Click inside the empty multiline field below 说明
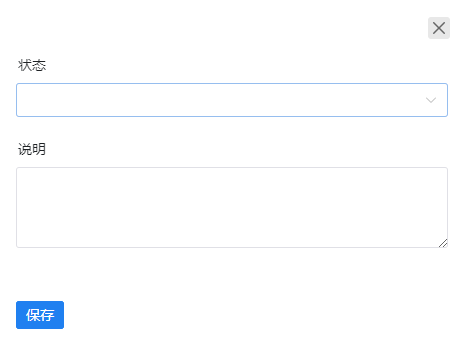Viewport: 468px width, 361px height. click(x=232, y=208)
